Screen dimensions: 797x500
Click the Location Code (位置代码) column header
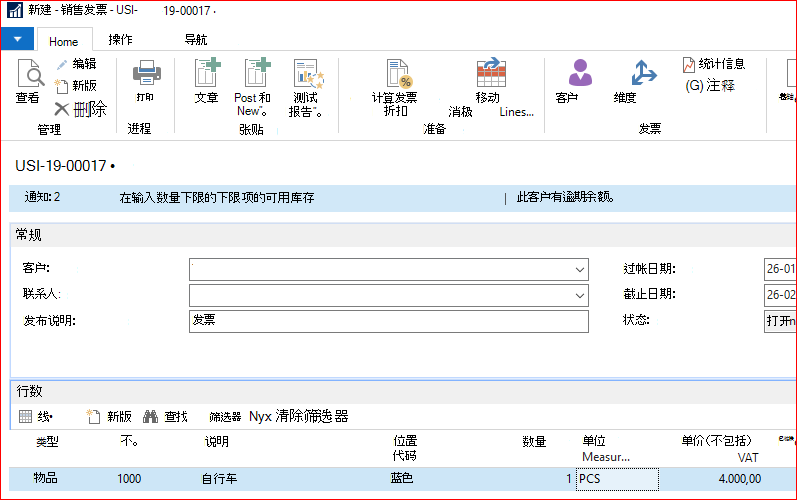coord(405,448)
